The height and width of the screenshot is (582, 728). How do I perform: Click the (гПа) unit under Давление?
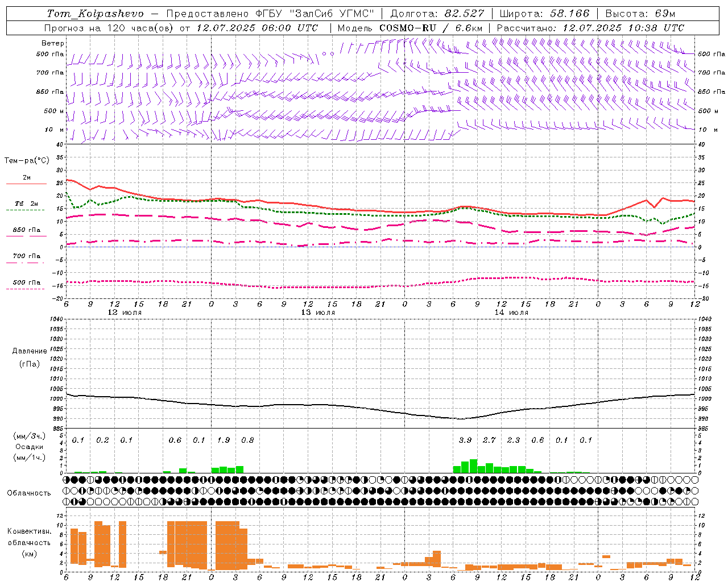click(x=30, y=364)
